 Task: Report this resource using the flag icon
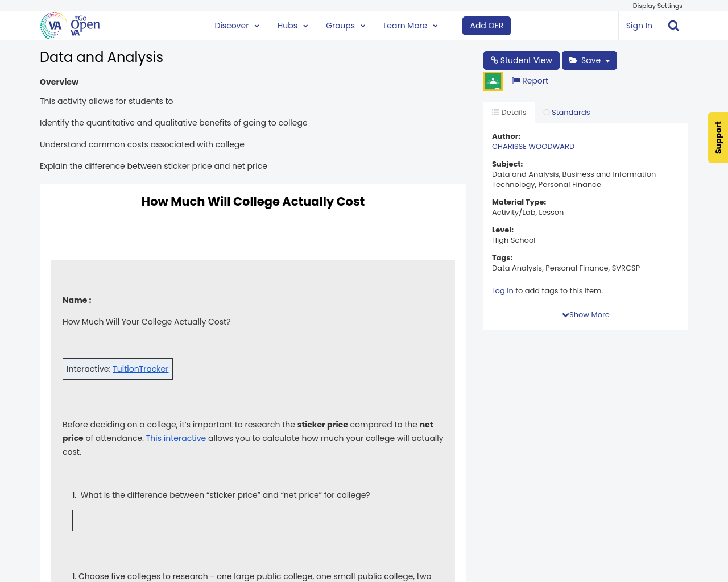pyautogui.click(x=516, y=81)
